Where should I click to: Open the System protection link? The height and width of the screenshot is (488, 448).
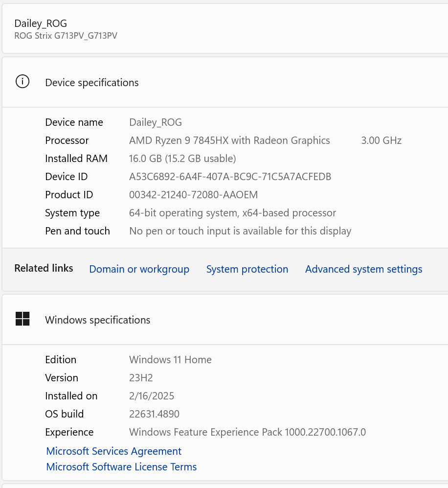pos(247,269)
